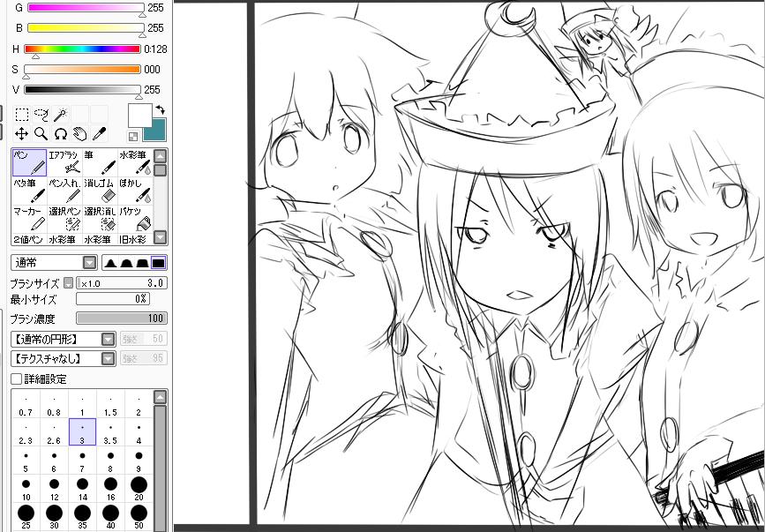The height and width of the screenshot is (532, 765).
Task: Choose the 消しゴム eraser tool
Action: point(100,191)
